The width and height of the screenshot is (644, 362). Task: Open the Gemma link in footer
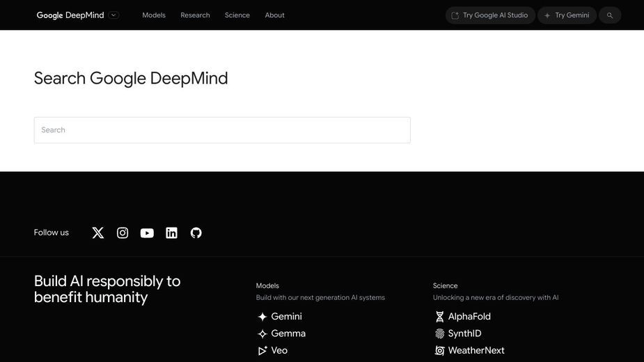288,333
